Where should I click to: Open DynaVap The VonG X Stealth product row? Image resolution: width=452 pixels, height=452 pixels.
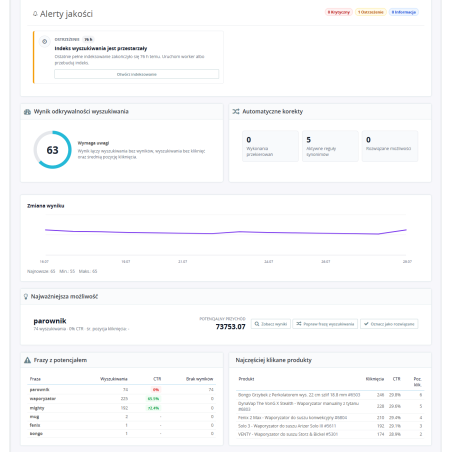point(330,406)
